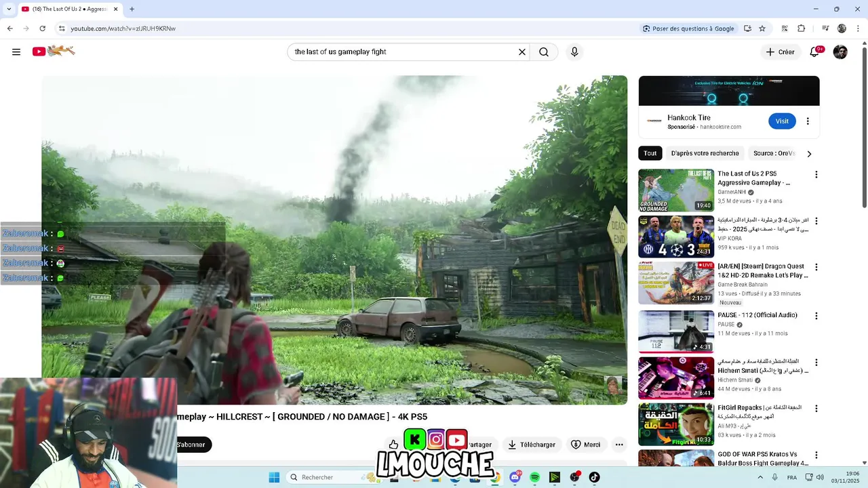The height and width of the screenshot is (488, 868).
Task: Open options for VIP KORA video
Action: pos(816,221)
